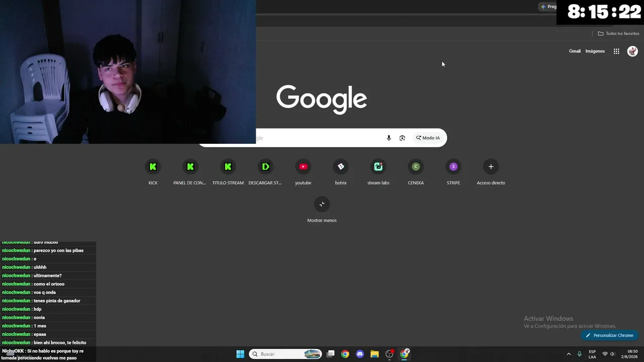Open Task View on the taskbar
Screen dimensions: 644x362
(x=331, y=354)
